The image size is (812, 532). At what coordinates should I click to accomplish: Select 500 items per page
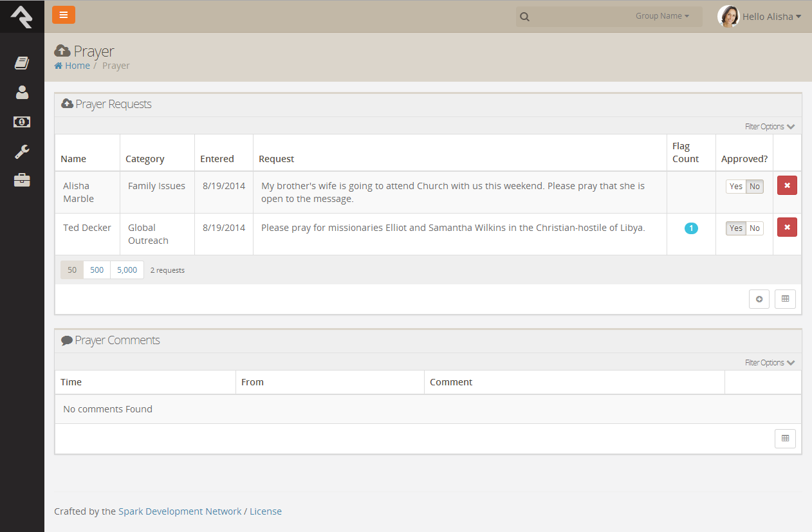pos(97,270)
